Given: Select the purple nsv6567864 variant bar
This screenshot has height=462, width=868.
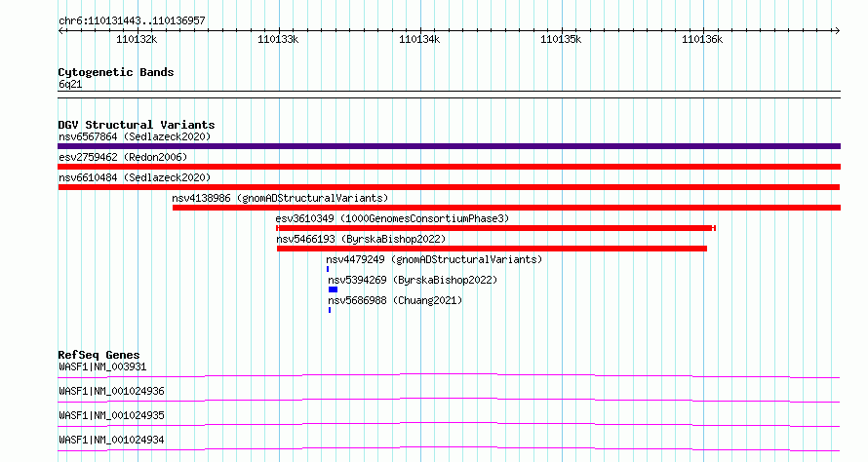Looking at the screenshot, I should [449, 146].
